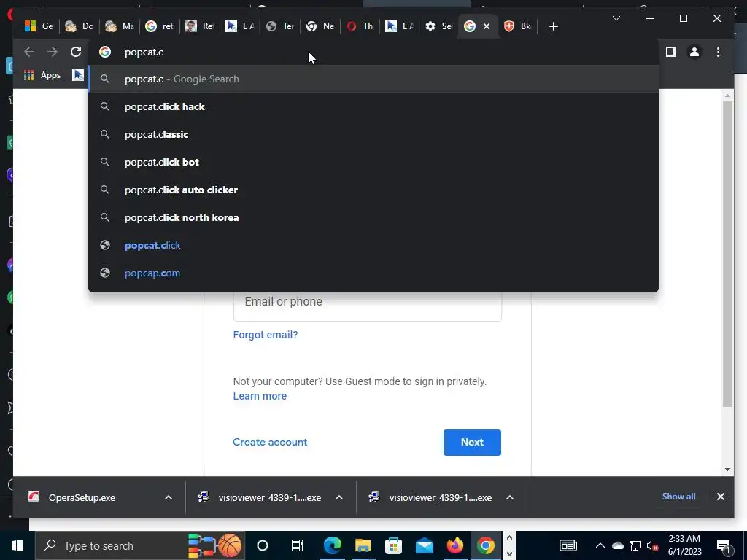The image size is (747, 560).
Task: Open the notification center icon
Action: 723,546
